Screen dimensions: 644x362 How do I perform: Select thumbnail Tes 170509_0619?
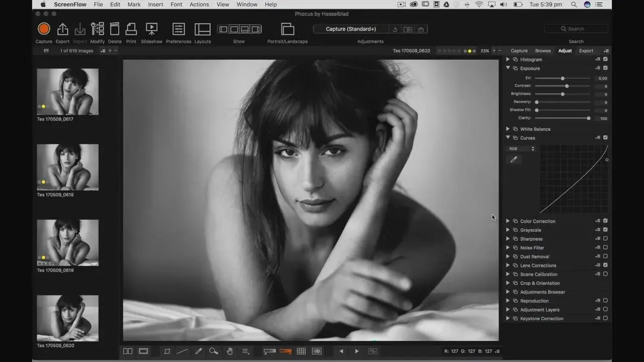pyautogui.click(x=67, y=243)
